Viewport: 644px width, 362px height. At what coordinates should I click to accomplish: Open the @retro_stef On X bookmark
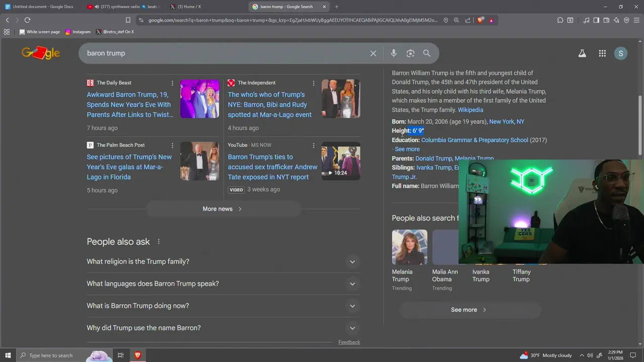(115, 32)
